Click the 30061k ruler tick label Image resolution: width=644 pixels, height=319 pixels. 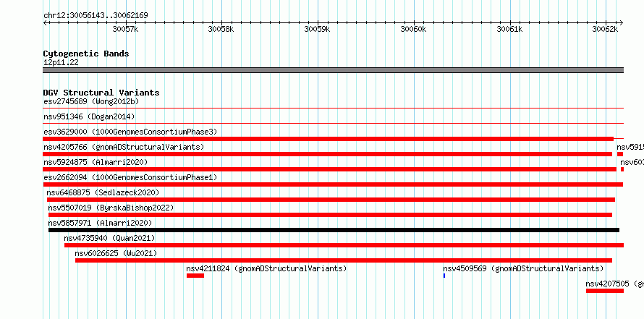[x=509, y=29]
